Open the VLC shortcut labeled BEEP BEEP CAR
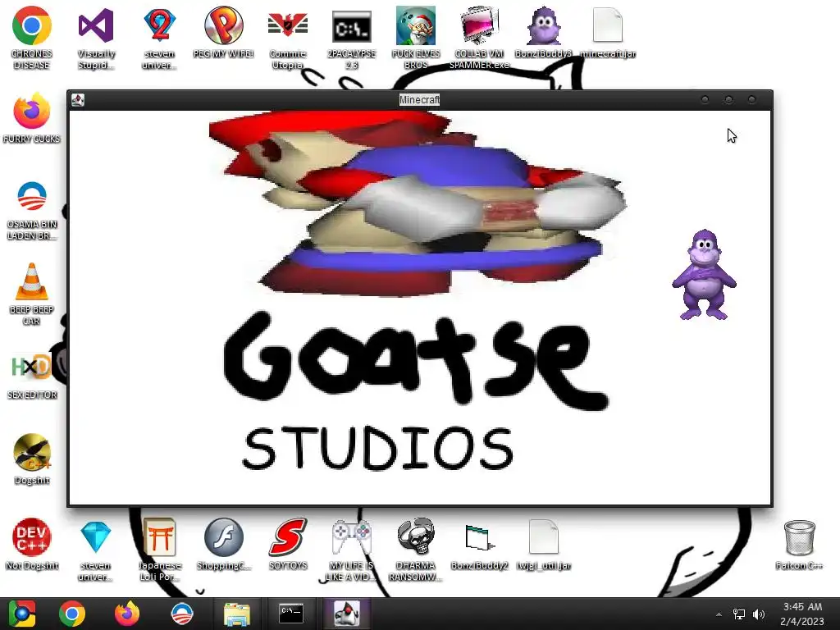Screen dimensions: 840x630 pos(32,294)
